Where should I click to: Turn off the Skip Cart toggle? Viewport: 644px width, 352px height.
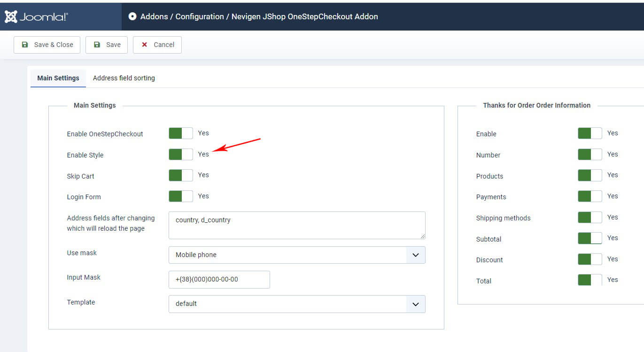pos(181,175)
